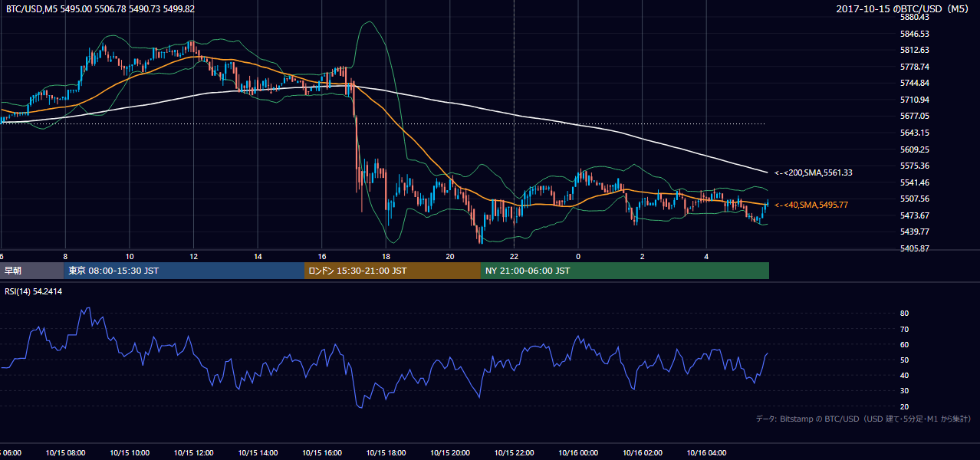Select the ロンドン 15:30-21:00 JST session bar

click(x=393, y=271)
